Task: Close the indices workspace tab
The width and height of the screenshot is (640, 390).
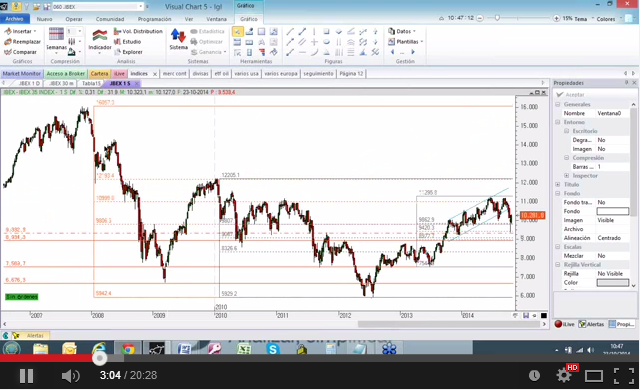Action: coord(155,74)
